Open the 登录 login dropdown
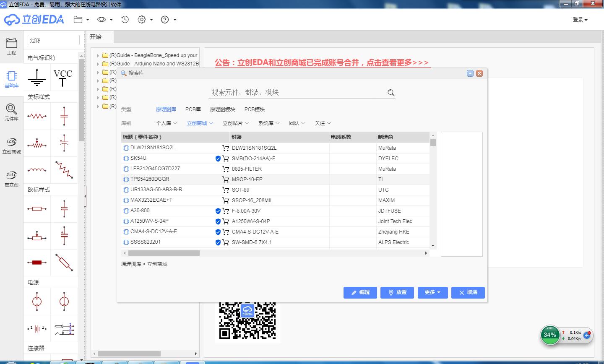This screenshot has height=364, width=604. pyautogui.click(x=580, y=20)
